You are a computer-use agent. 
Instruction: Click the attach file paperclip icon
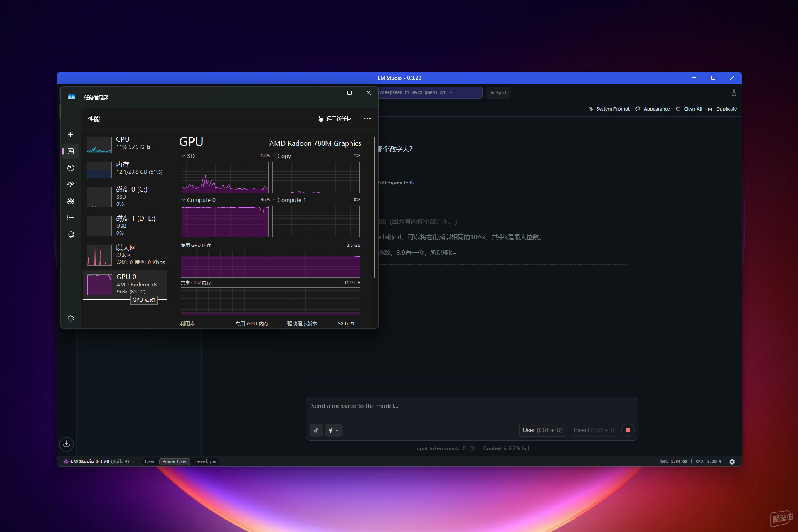pos(316,430)
